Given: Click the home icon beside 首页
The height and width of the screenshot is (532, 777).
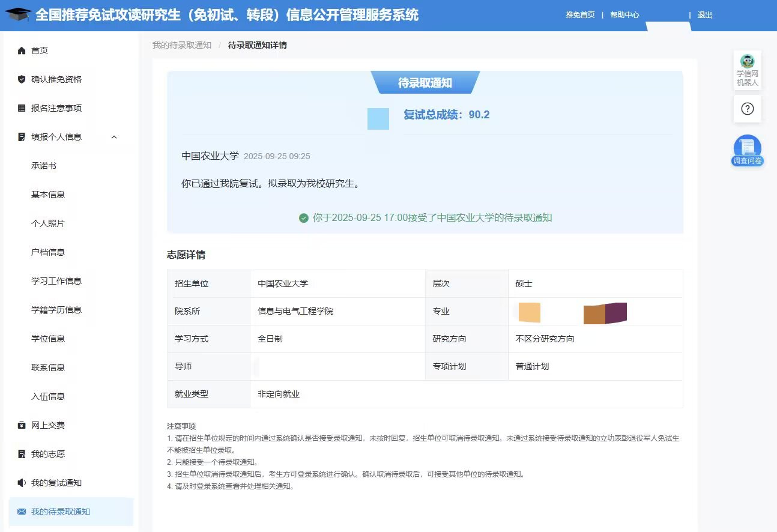Looking at the screenshot, I should (22, 50).
